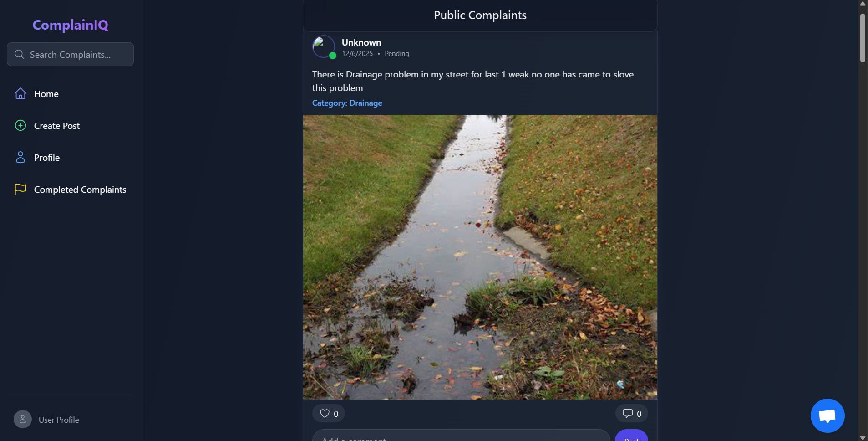Click the purple Post comment button
The height and width of the screenshot is (441, 868).
tap(631, 436)
